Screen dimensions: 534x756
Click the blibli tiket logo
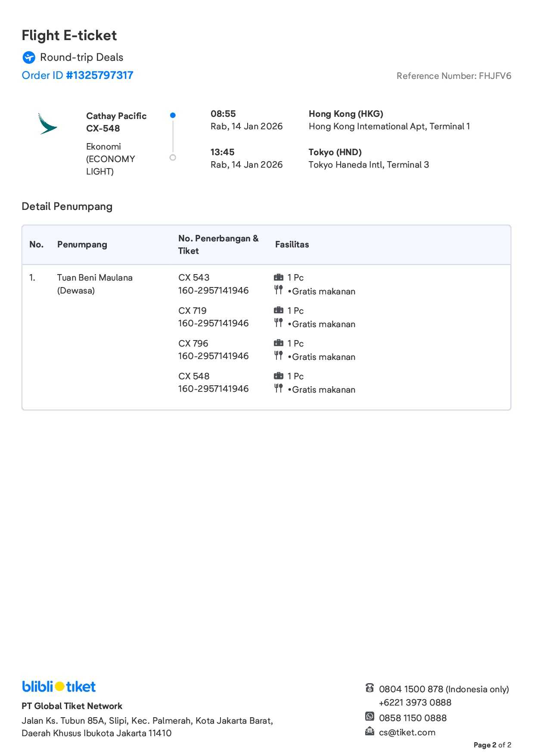point(59,686)
